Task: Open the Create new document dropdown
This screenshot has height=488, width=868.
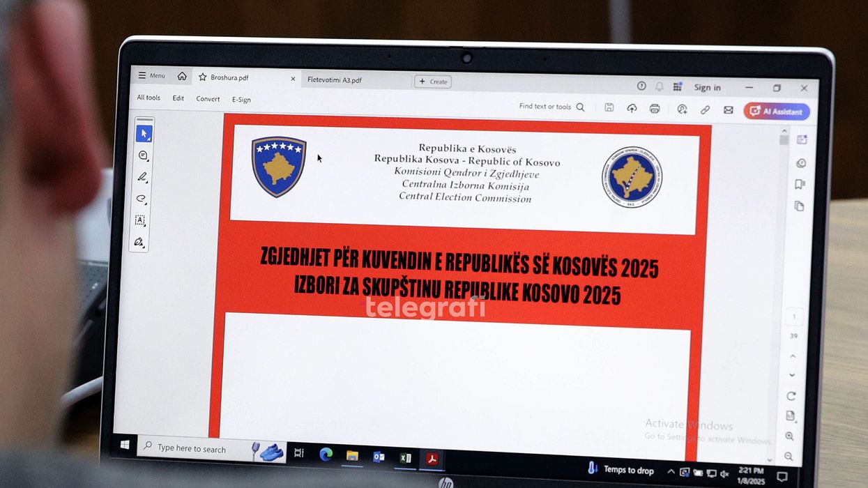Action: 433,81
